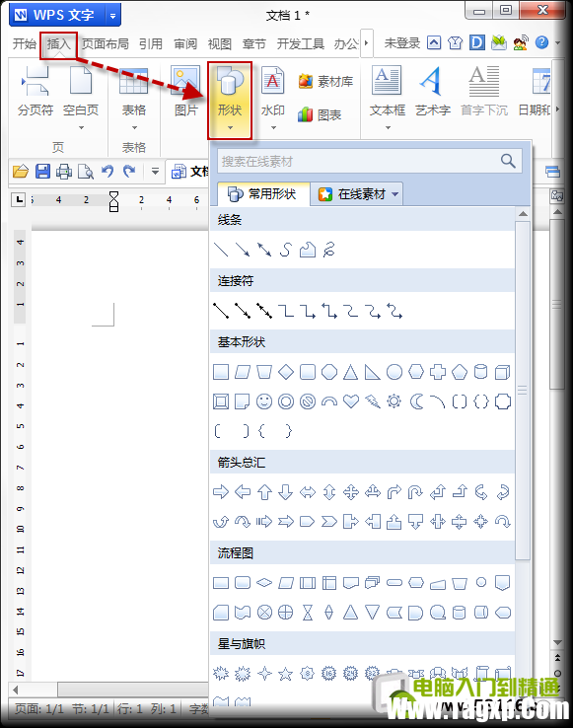Screen dimensions: 573x728
Task: Switch to the 开始 ribbon tab
Action: (24, 44)
